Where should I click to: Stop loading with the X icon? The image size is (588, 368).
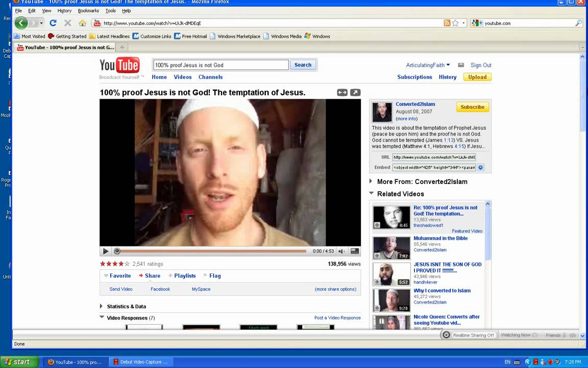(x=67, y=23)
